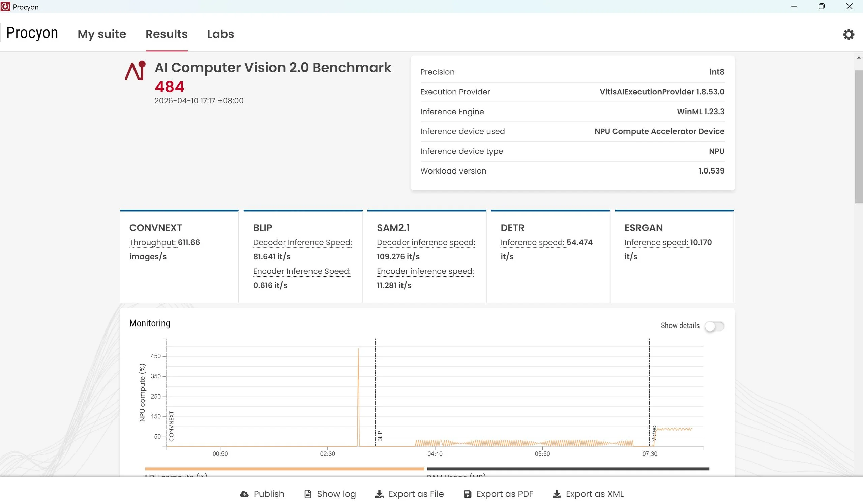Viewport: 863px width, 504px height.
Task: Click BLIP Decoder Inference Speed label
Action: point(302,242)
